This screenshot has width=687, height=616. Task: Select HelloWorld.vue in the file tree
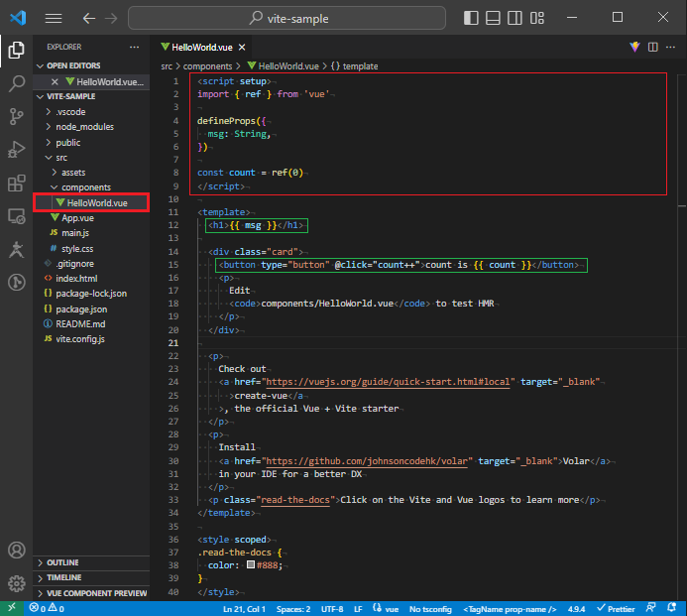[x=92, y=203]
